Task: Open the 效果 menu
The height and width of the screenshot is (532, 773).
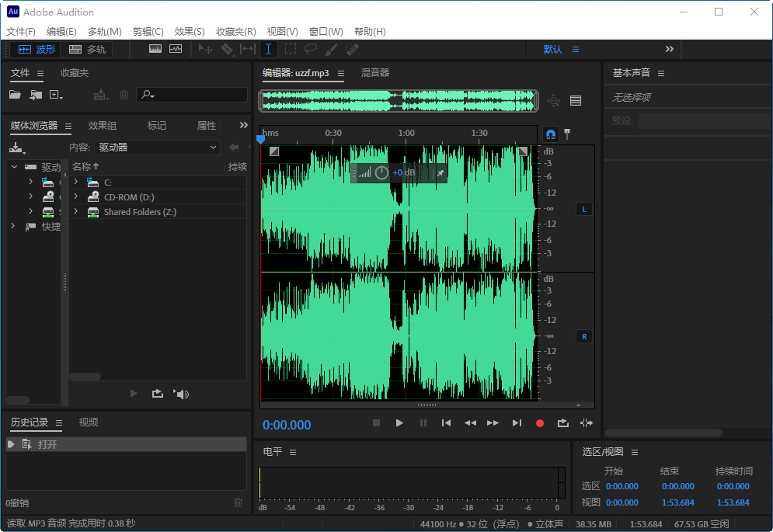Action: coord(189,32)
